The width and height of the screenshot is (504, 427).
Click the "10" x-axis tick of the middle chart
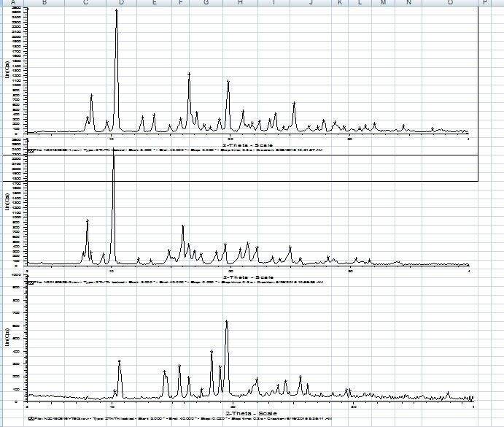111,272
